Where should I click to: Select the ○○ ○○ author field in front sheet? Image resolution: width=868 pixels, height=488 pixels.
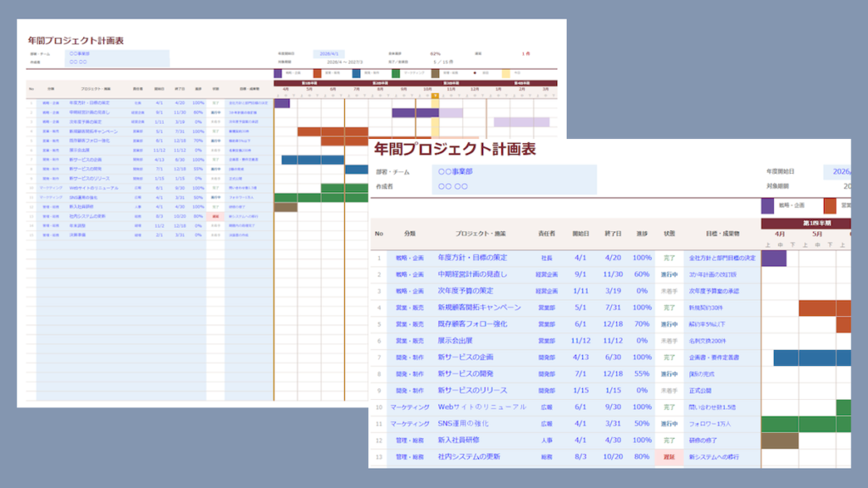coord(515,186)
